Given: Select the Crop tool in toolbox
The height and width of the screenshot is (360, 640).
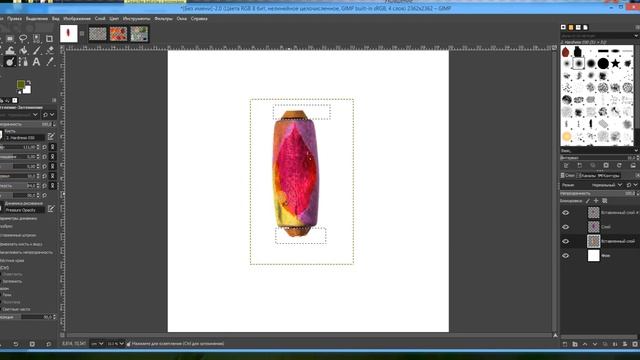Looking at the screenshot, I should [x=49, y=39].
